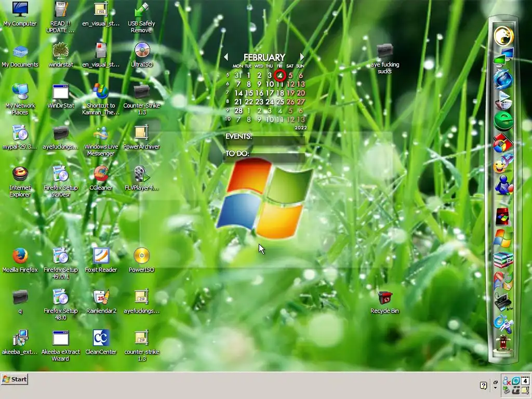Open Rainlendar tray icon showing 4
The height and width of the screenshot is (399, 532).
click(525, 381)
